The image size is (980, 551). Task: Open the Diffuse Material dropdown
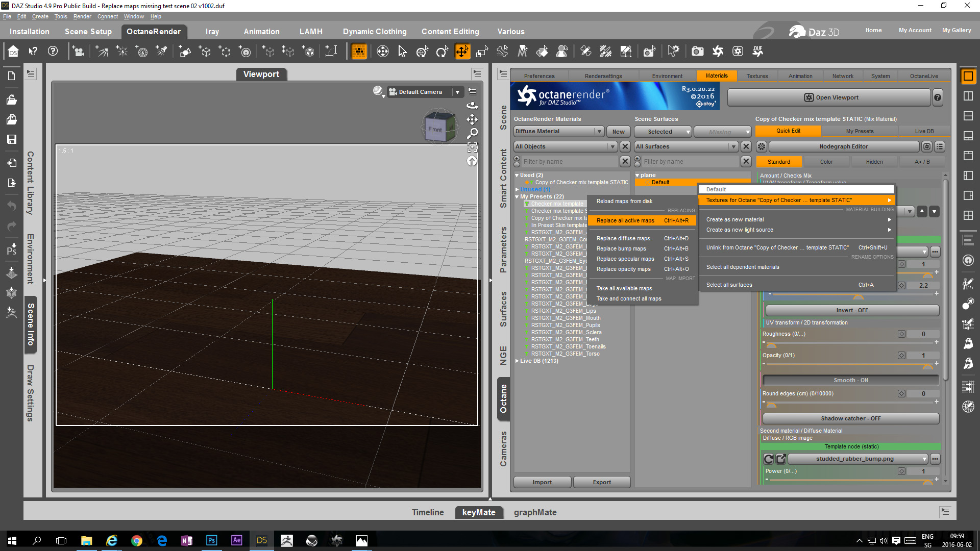point(558,132)
